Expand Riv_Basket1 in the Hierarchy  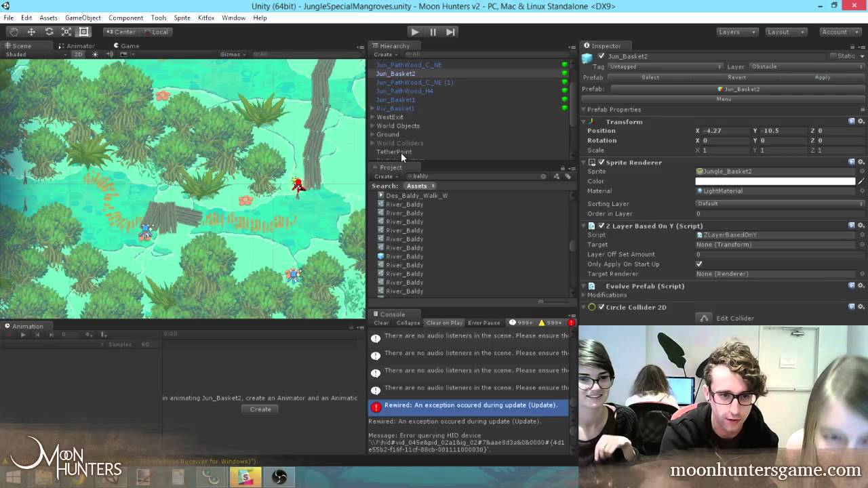(372, 108)
